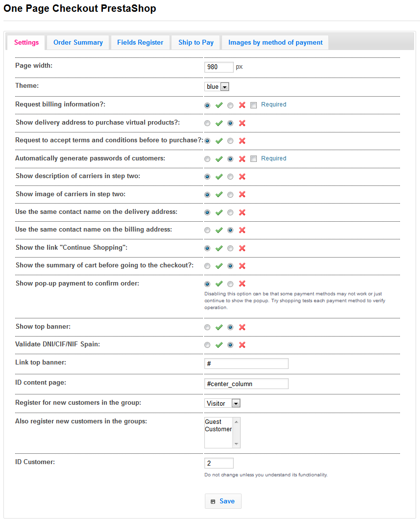Select No radio for carrier descriptions in step two

point(230,177)
